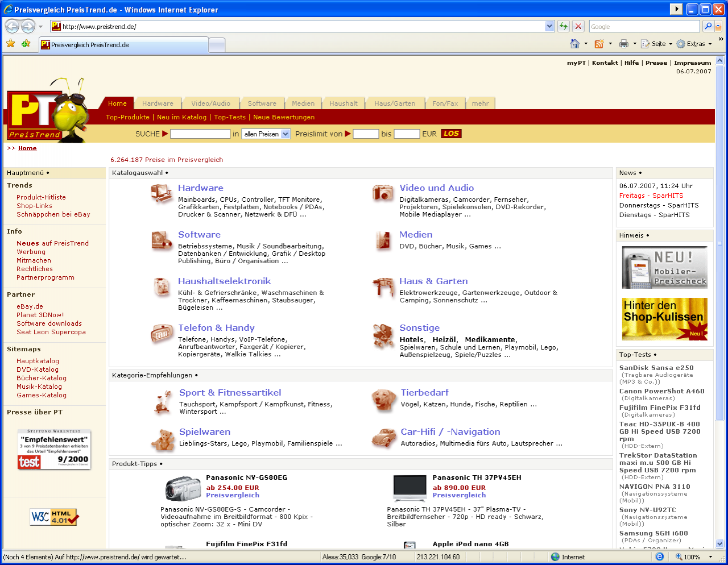Click the Hinter den Shop-Kulissen banner
This screenshot has width=728, height=565.
pos(664,319)
